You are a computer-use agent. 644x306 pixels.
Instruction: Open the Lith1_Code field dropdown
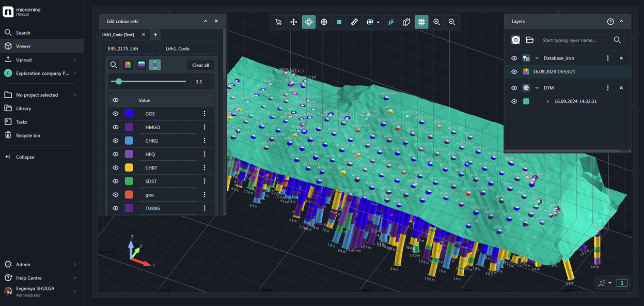tap(189, 49)
